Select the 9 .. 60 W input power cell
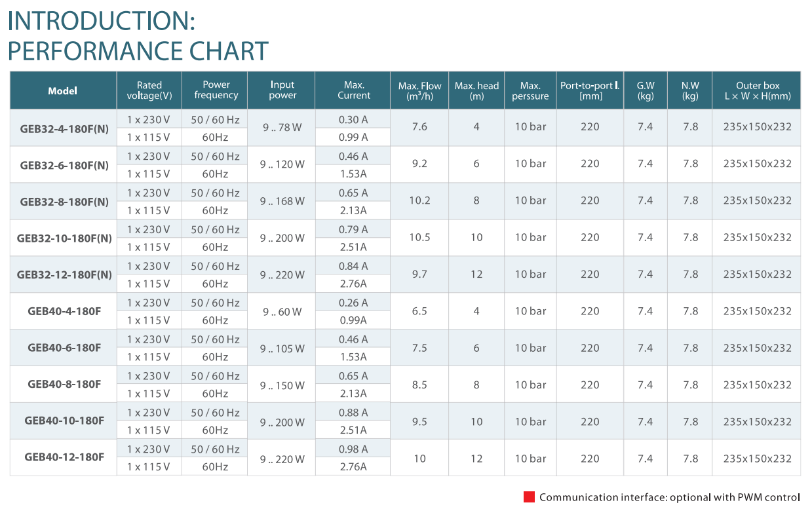Image resolution: width=812 pixels, height=509 pixels. pos(282,312)
